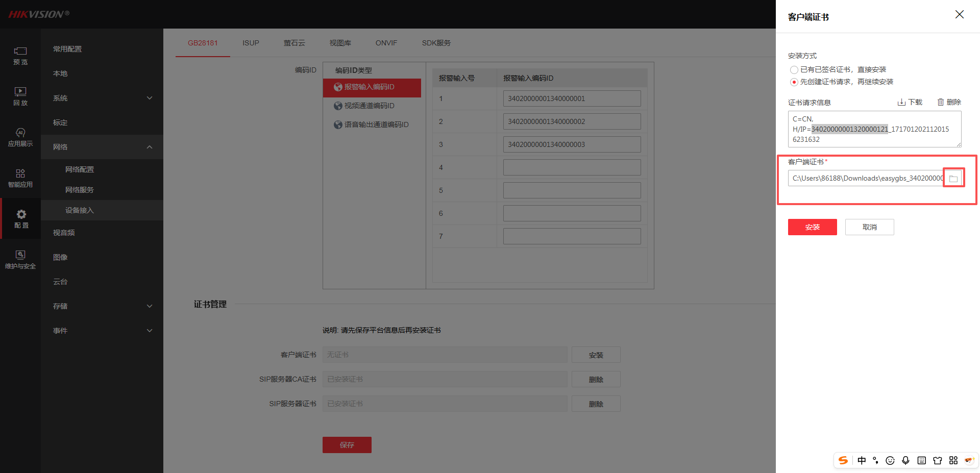Open the 维护与安全 icon
The width and height of the screenshot is (980, 473).
(20, 255)
